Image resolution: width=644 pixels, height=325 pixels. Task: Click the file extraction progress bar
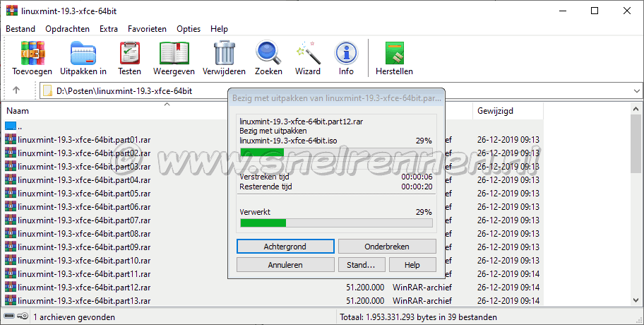pyautogui.click(x=336, y=152)
